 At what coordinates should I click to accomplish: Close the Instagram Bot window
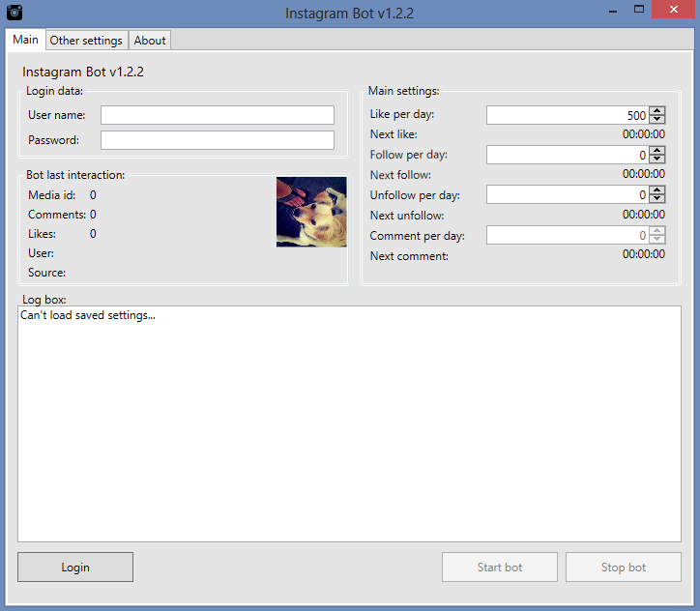click(674, 10)
